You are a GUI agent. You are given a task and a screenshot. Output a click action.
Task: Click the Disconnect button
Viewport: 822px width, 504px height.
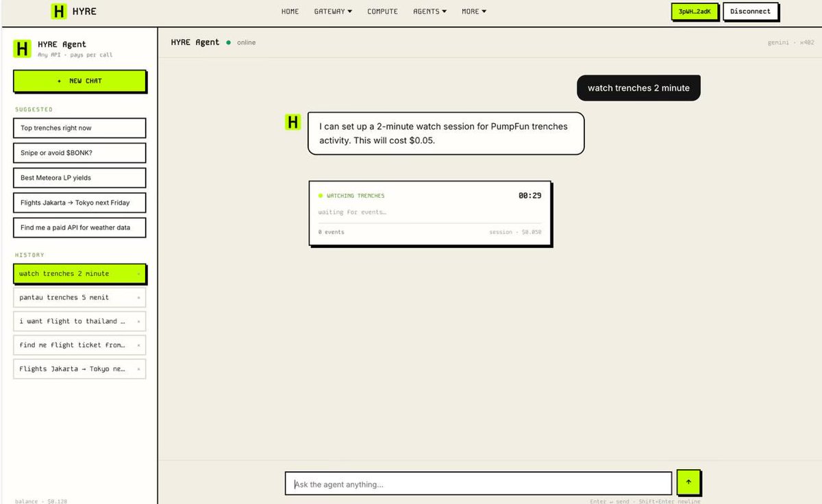click(750, 12)
